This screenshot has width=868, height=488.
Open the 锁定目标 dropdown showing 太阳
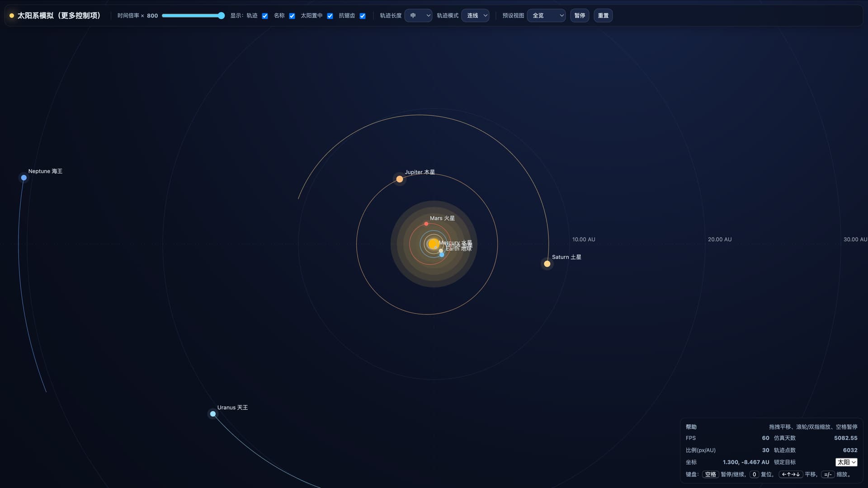[846, 462]
